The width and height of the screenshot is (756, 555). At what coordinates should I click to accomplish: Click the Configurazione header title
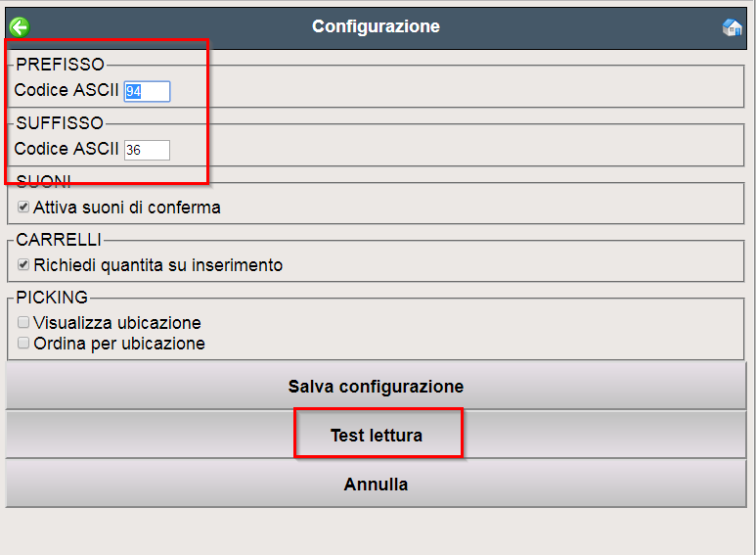[377, 26]
